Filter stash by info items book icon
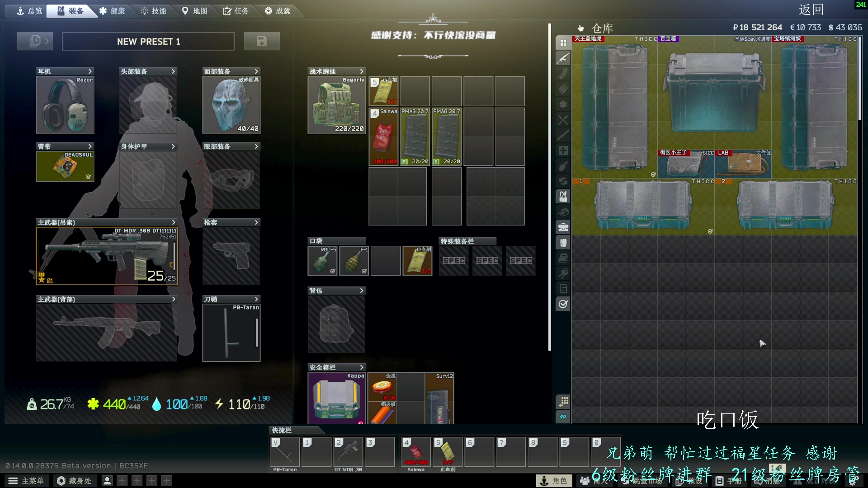 563,258
